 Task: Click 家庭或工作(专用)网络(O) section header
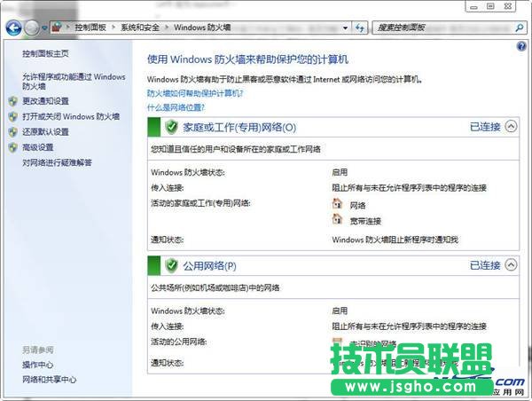239,128
